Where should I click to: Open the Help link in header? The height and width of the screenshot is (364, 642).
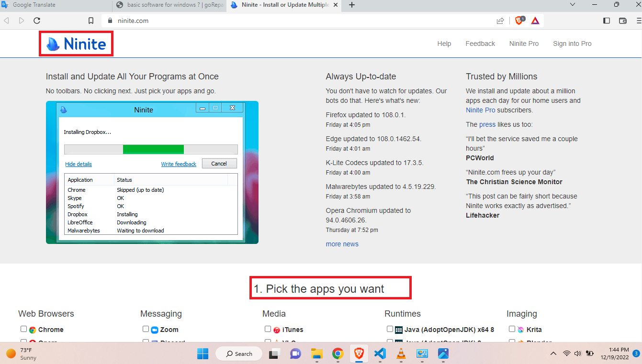pos(444,44)
